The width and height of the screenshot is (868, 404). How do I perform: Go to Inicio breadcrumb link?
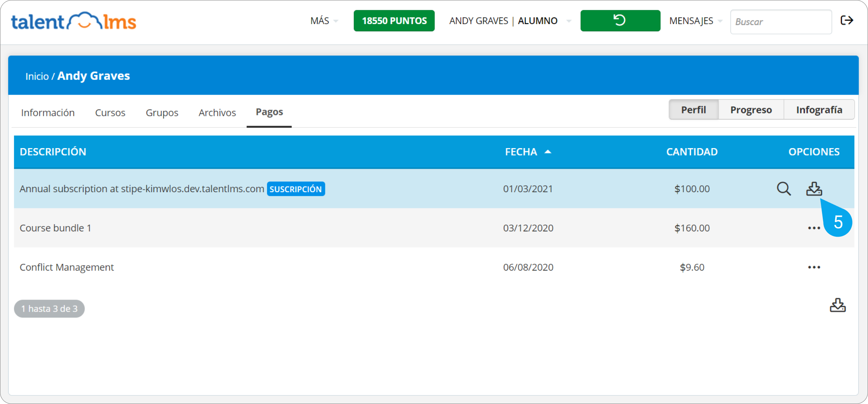pyautogui.click(x=37, y=77)
